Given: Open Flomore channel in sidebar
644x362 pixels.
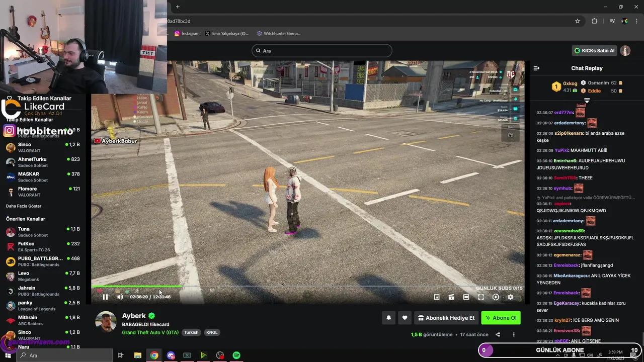Looking at the screenshot, I should [43, 191].
